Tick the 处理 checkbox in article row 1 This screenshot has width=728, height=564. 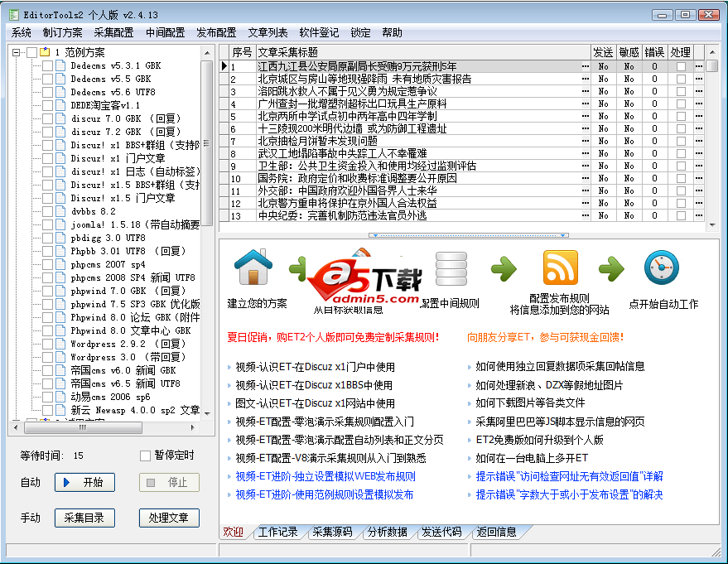681,66
